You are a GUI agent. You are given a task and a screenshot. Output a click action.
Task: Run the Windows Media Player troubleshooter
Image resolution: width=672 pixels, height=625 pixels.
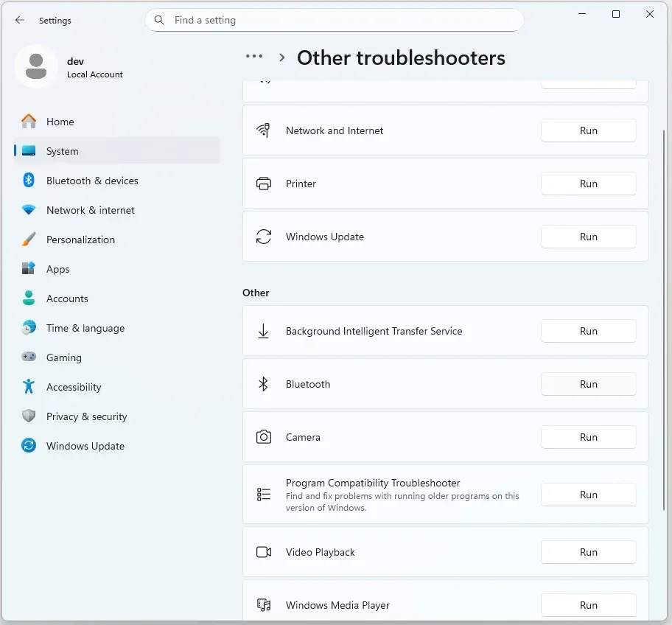(589, 606)
